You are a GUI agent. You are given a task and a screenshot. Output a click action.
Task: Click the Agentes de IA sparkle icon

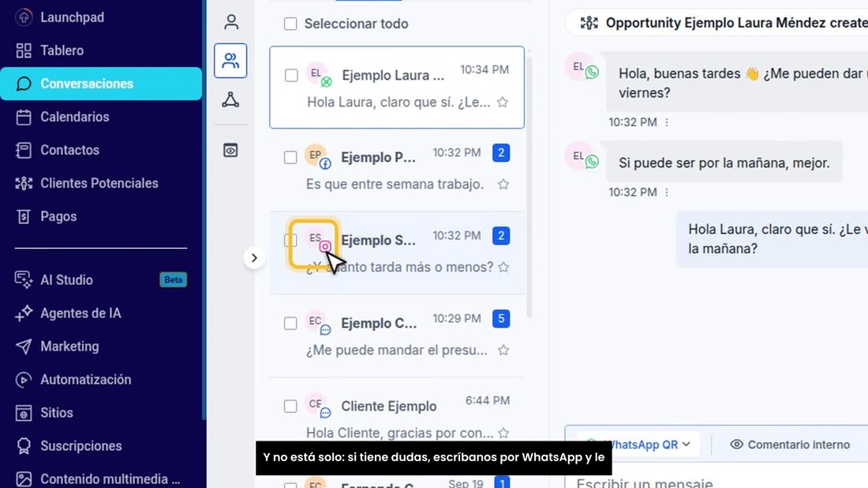tap(23, 313)
